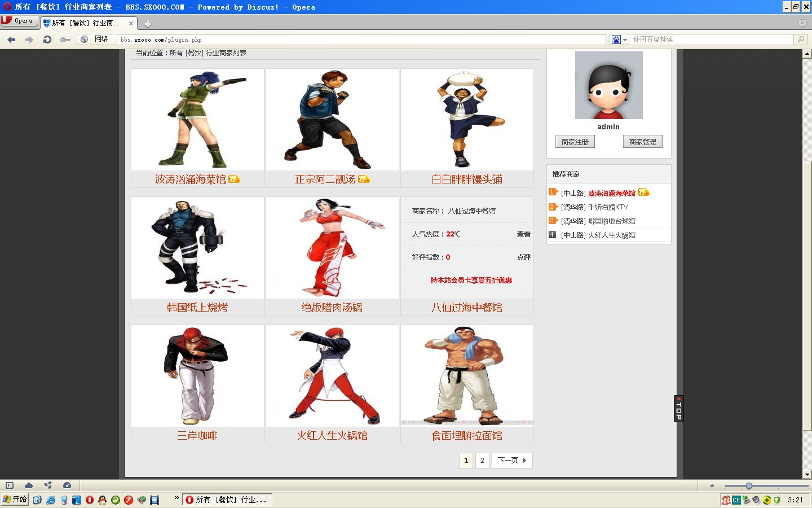Expand the view options arrow beside zoom slider

coord(712,485)
